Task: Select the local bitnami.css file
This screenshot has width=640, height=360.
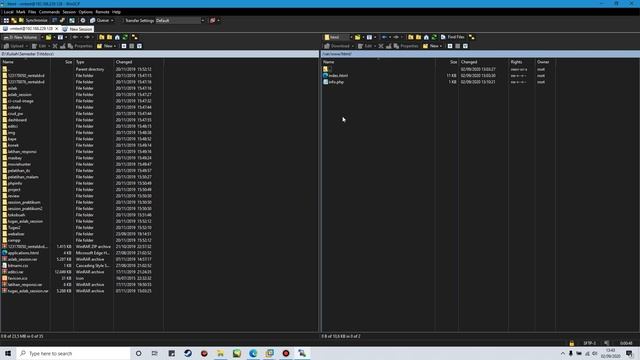Action: coord(18,266)
